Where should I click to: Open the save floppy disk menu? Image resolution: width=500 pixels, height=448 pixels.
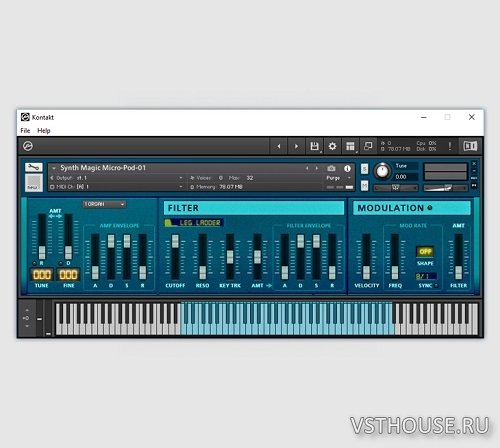(x=314, y=146)
